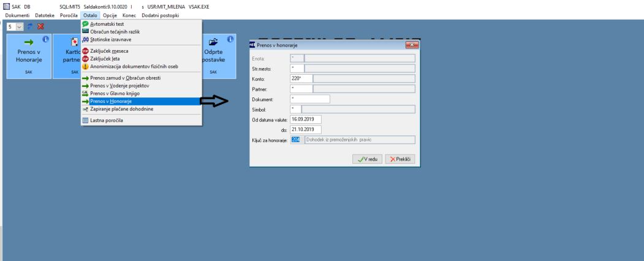The height and width of the screenshot is (261, 644).
Task: Open the Kartica partnerja tile
Action: [67, 56]
